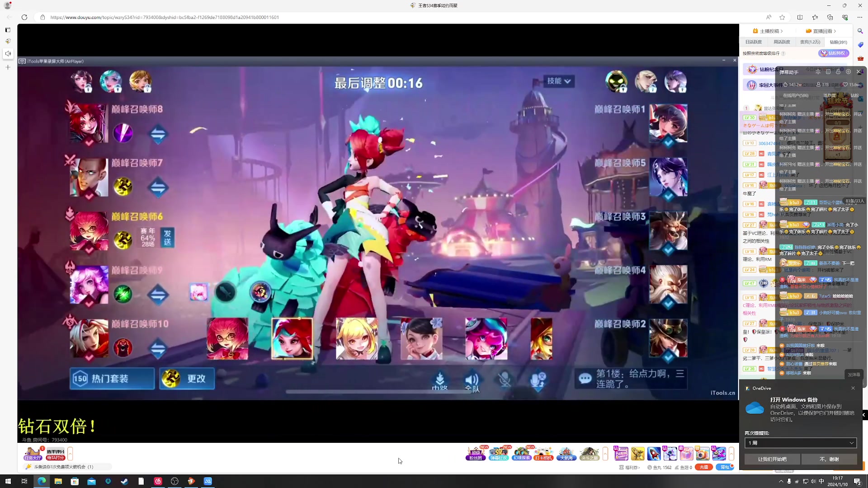This screenshot has height=488, width=868.
Task: Click the 巅峰召唤师8 swap arrows icon
Action: pyautogui.click(x=158, y=134)
